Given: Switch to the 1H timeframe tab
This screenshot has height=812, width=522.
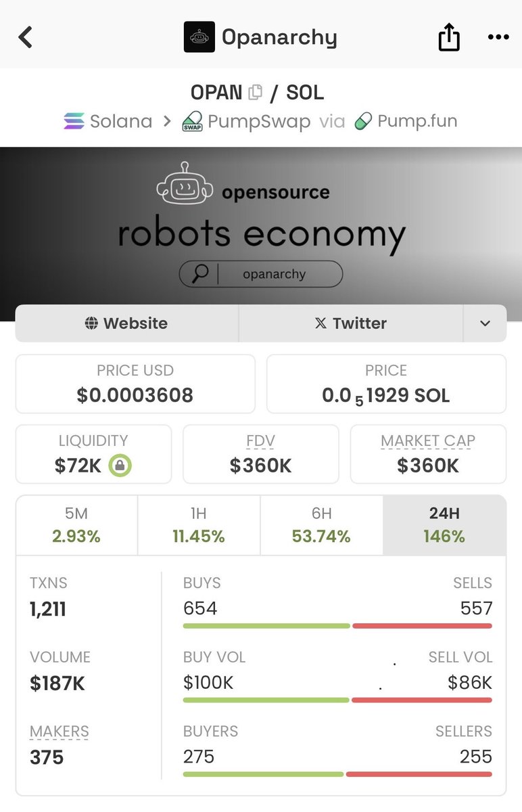Looking at the screenshot, I should [198, 525].
